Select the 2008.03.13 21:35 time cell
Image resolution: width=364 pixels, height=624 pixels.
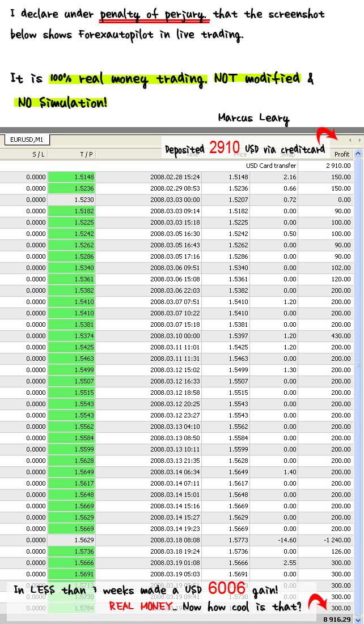(x=175, y=461)
